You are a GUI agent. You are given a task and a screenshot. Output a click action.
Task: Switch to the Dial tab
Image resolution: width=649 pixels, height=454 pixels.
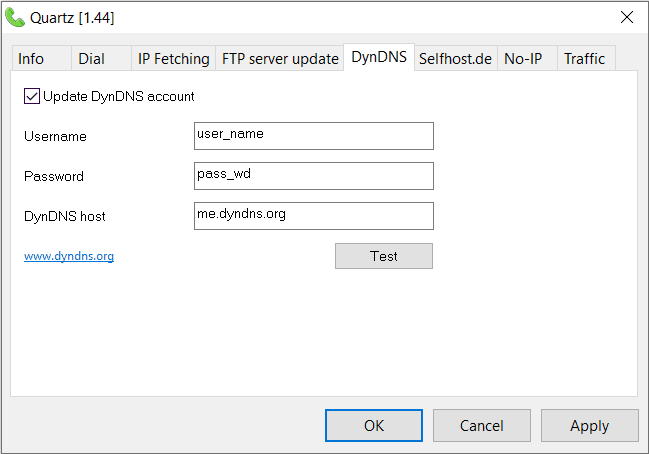point(91,59)
